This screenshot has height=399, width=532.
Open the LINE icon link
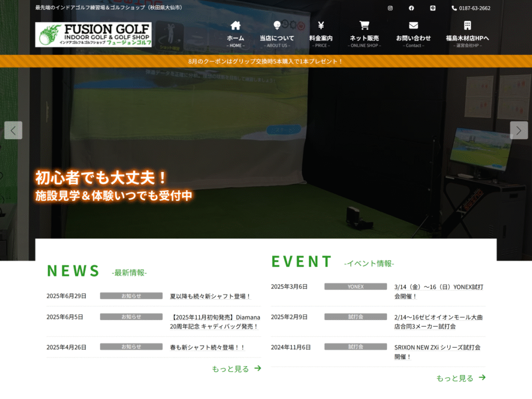433,8
